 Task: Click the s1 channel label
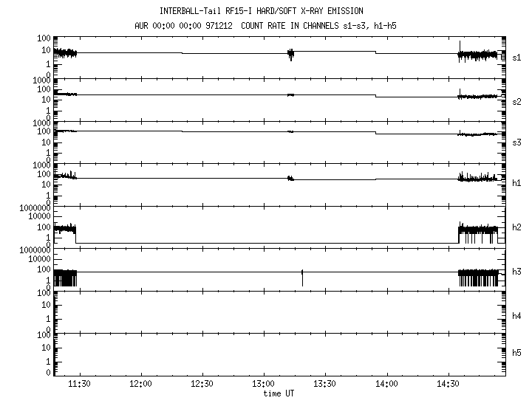click(x=516, y=56)
